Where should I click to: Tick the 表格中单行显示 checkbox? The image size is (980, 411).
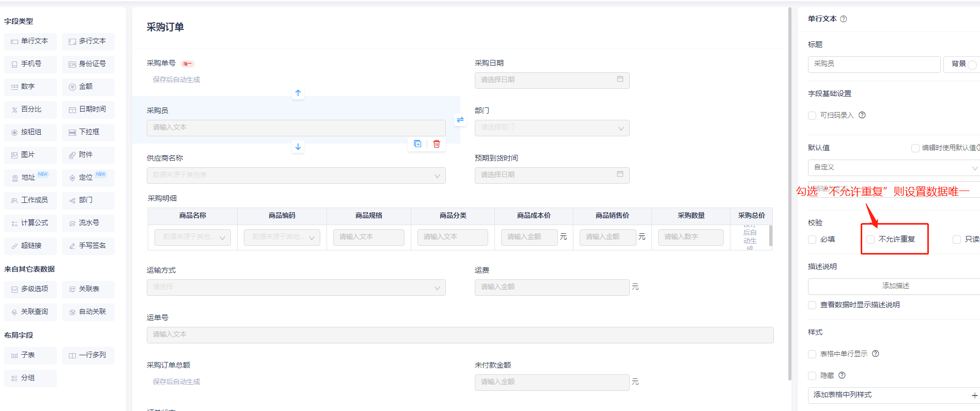[812, 354]
